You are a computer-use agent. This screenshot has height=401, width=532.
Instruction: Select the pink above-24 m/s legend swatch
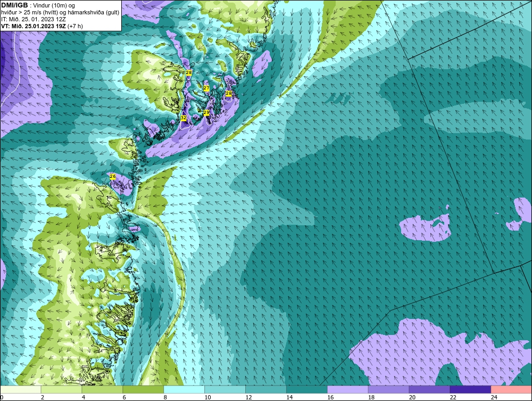click(x=511, y=389)
